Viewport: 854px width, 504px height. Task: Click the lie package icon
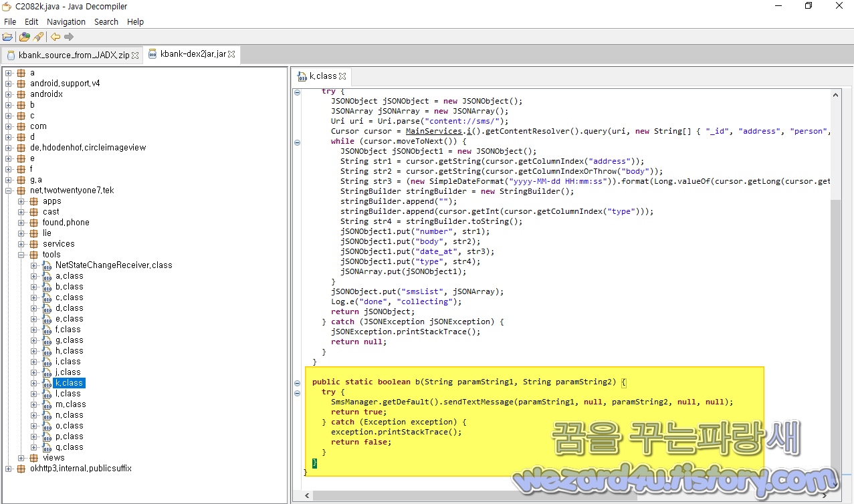(34, 233)
